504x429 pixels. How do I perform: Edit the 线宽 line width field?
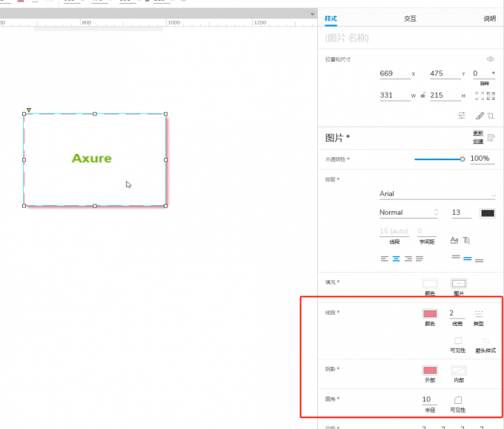click(x=457, y=313)
